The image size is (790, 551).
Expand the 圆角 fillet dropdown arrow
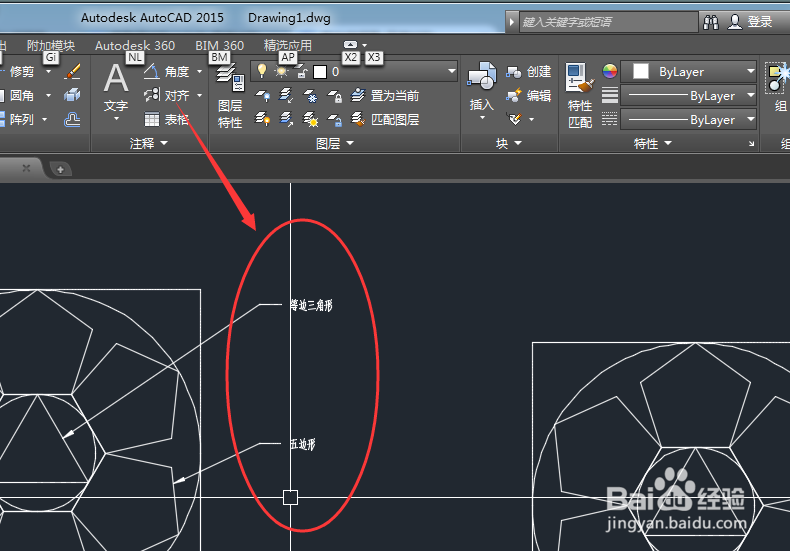(x=48, y=95)
